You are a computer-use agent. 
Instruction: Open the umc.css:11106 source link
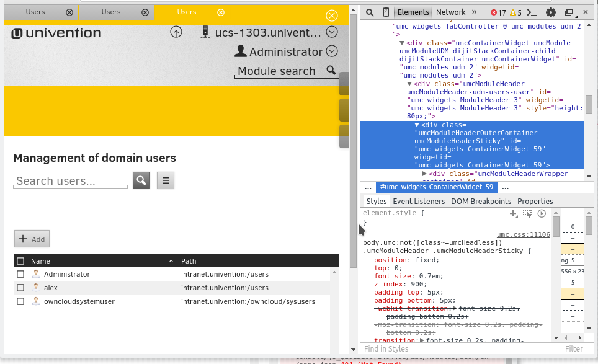tap(523, 234)
